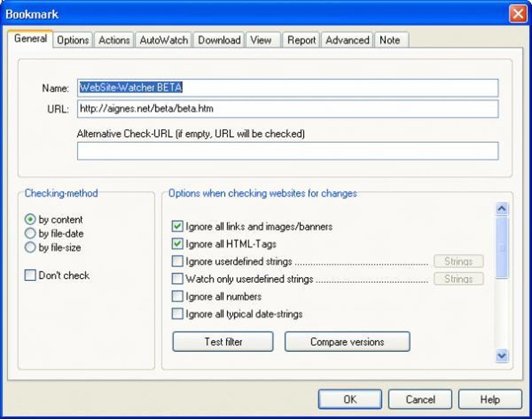Click the options list scrollbar thumb

[x=502, y=248]
